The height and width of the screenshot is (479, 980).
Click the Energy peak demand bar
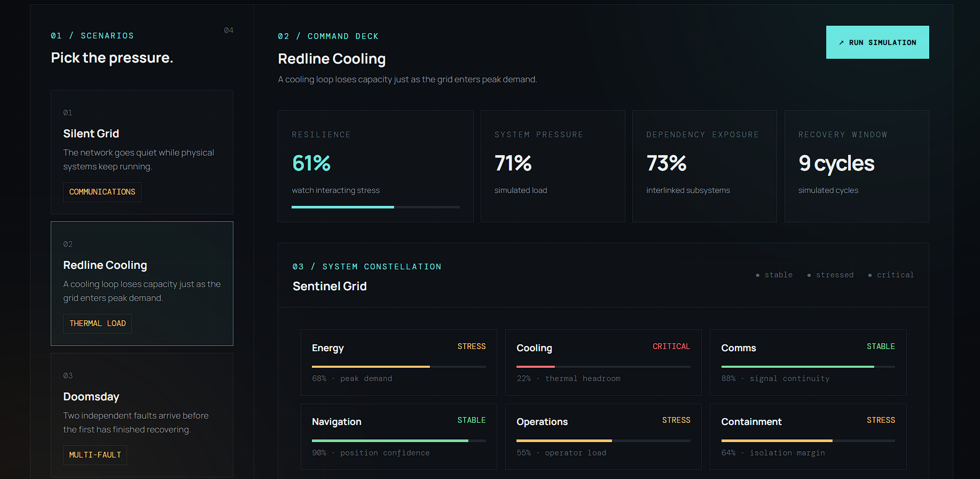pyautogui.click(x=399, y=367)
